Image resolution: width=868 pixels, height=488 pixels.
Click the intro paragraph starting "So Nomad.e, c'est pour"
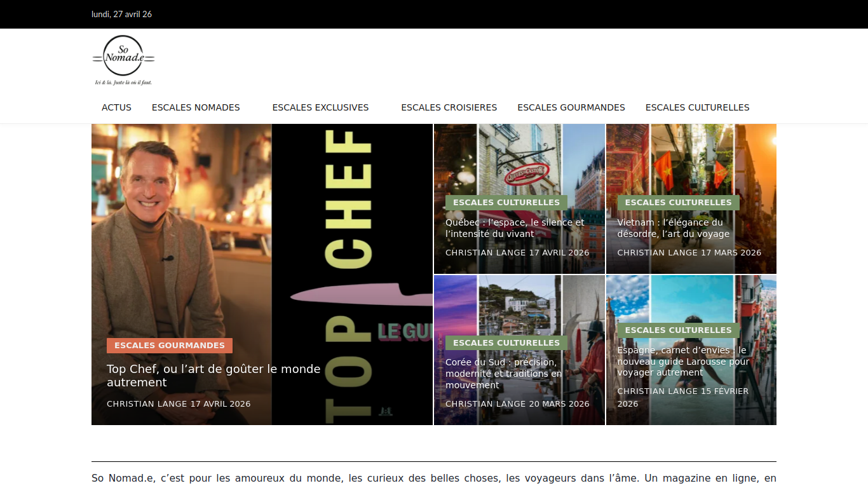pyautogui.click(x=434, y=478)
